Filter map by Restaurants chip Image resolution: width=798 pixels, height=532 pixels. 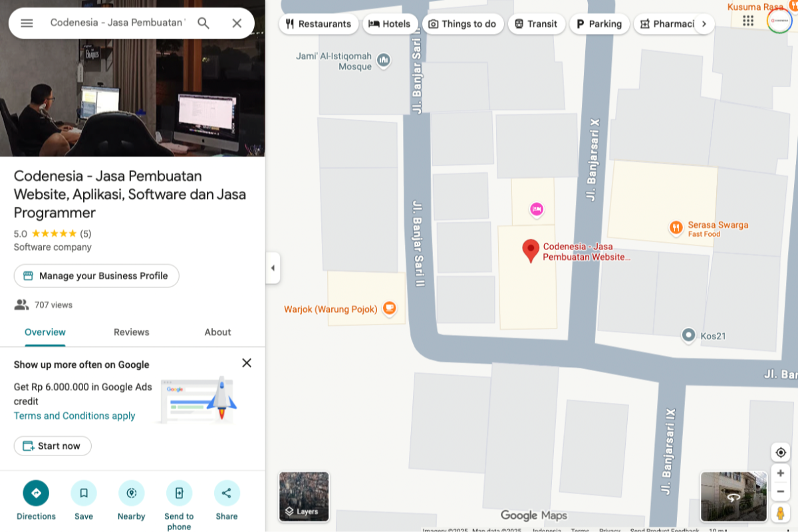tap(319, 24)
